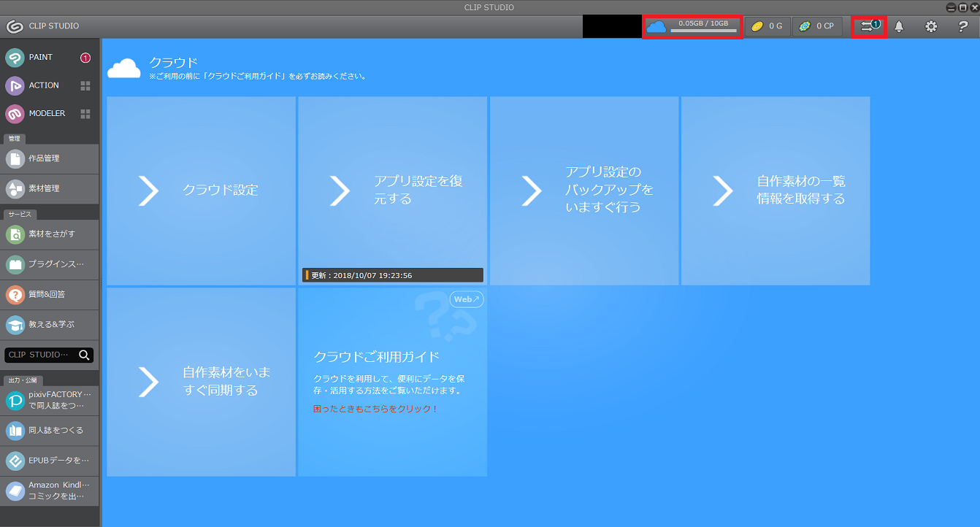This screenshot has width=980, height=527.
Task: Open EPUBデータを… export entry
Action: coord(50,461)
